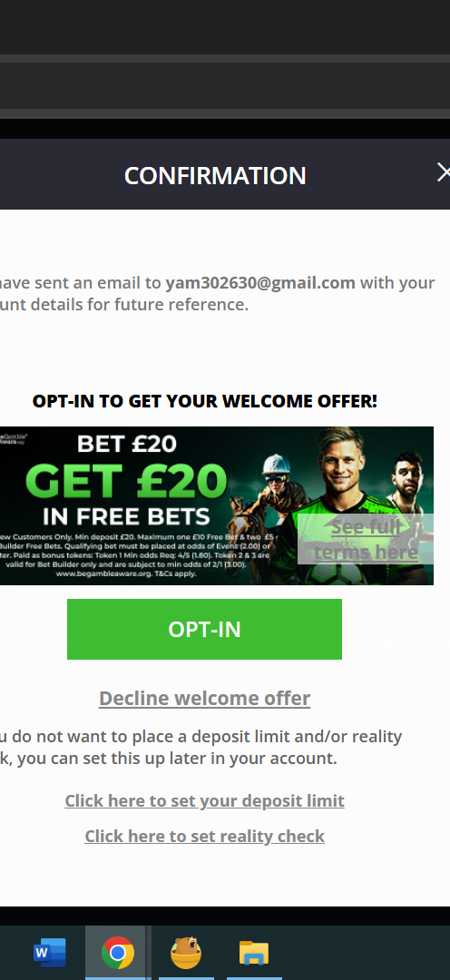The image size is (450, 980).
Task: Click the deposit limit and reality check paragraph
Action: (200, 748)
